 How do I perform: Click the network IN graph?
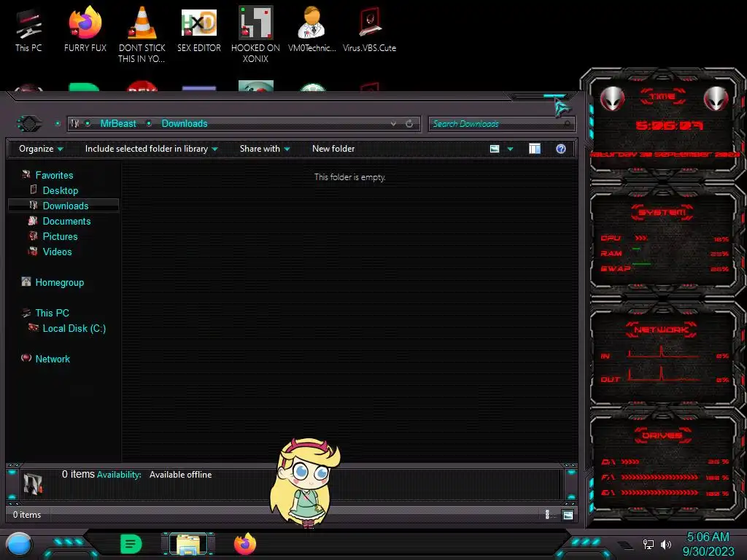pyautogui.click(x=664, y=352)
